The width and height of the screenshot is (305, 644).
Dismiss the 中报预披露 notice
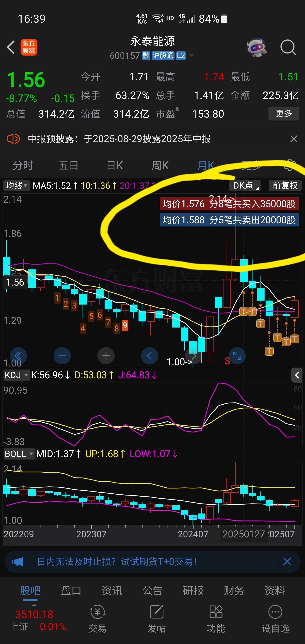(x=294, y=139)
